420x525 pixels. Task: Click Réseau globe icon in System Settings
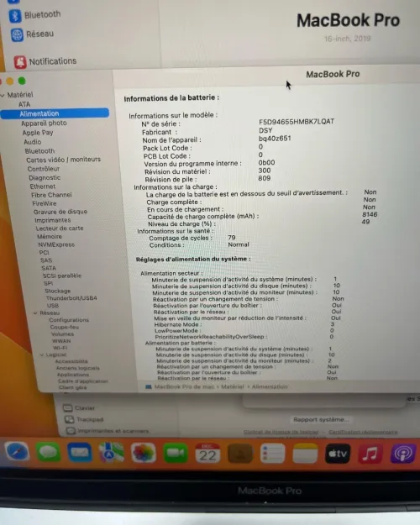point(17,34)
